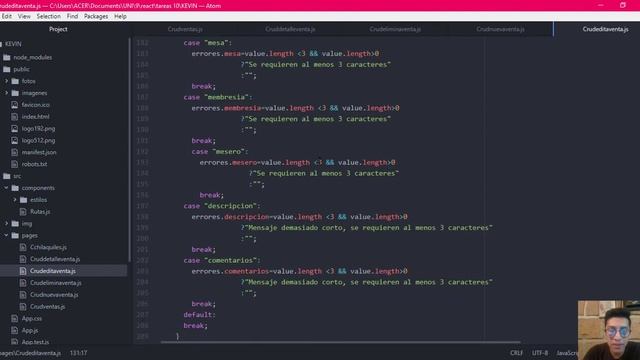Click the JavaScript grammar selector
This screenshot has height=360, width=640.
(567, 353)
